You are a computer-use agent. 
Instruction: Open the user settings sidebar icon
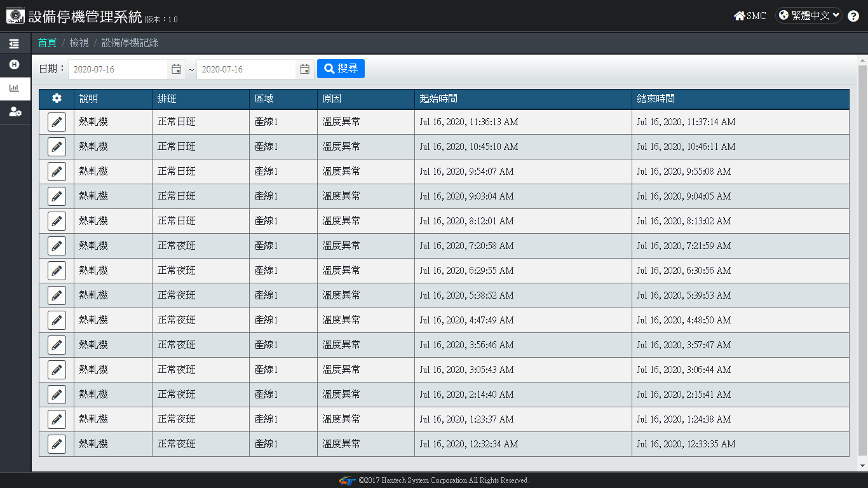(x=15, y=112)
